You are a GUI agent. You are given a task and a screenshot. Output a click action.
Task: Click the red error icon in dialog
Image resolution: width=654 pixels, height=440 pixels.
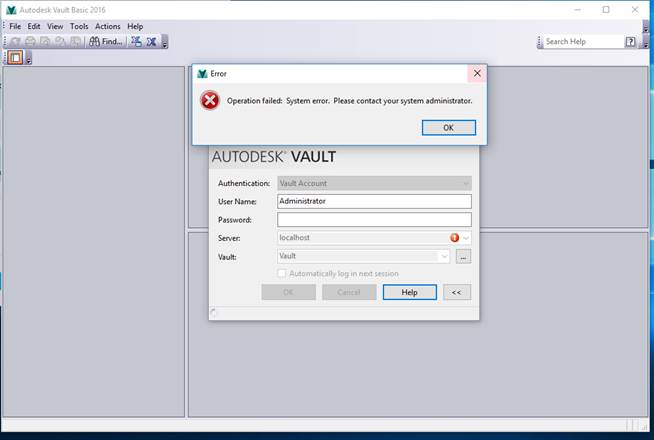[x=210, y=101]
